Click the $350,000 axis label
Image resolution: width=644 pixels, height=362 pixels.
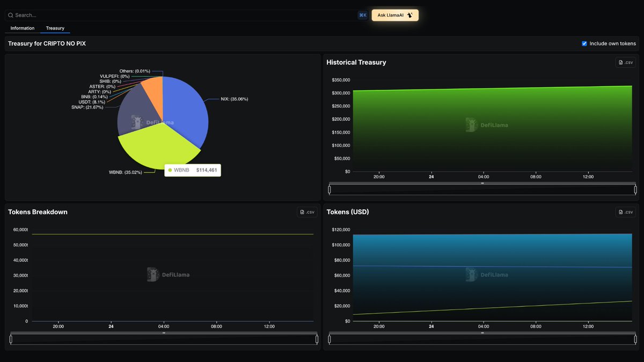pos(341,80)
